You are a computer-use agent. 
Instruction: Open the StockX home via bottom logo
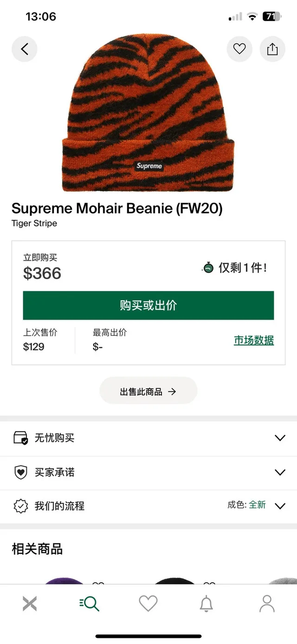[x=30, y=603]
